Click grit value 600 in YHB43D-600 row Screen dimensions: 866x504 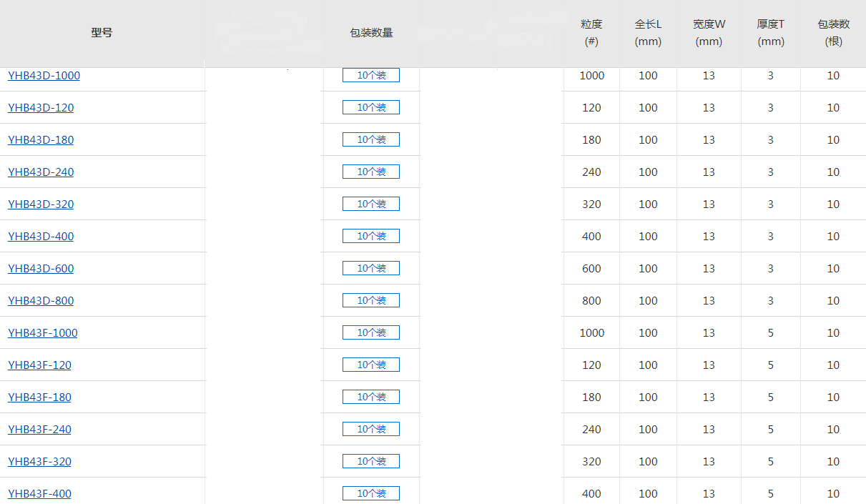coord(591,269)
